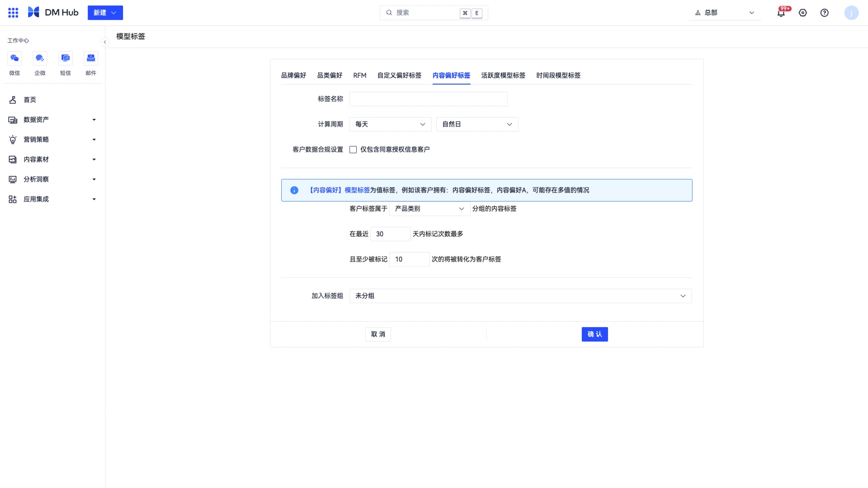Screen dimensions: 868x488
Task: Click the 【内容偏好】模型标签 link
Action: tap(339, 190)
